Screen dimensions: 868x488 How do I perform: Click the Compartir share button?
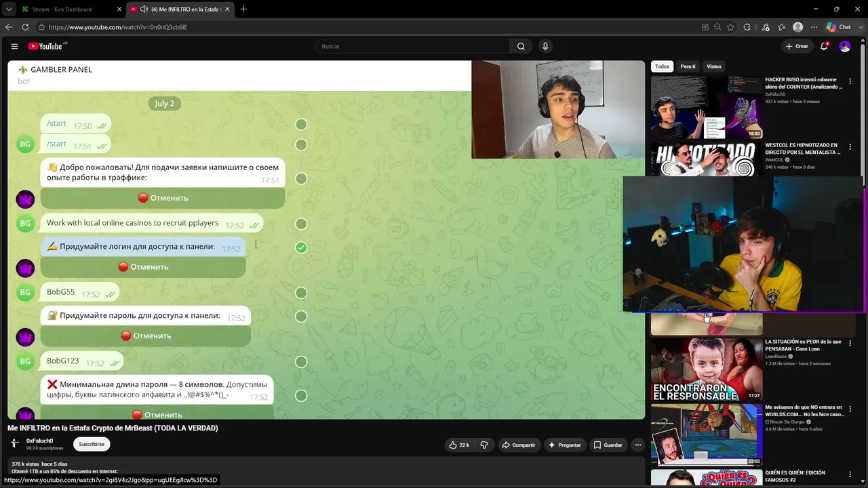pyautogui.click(x=518, y=445)
